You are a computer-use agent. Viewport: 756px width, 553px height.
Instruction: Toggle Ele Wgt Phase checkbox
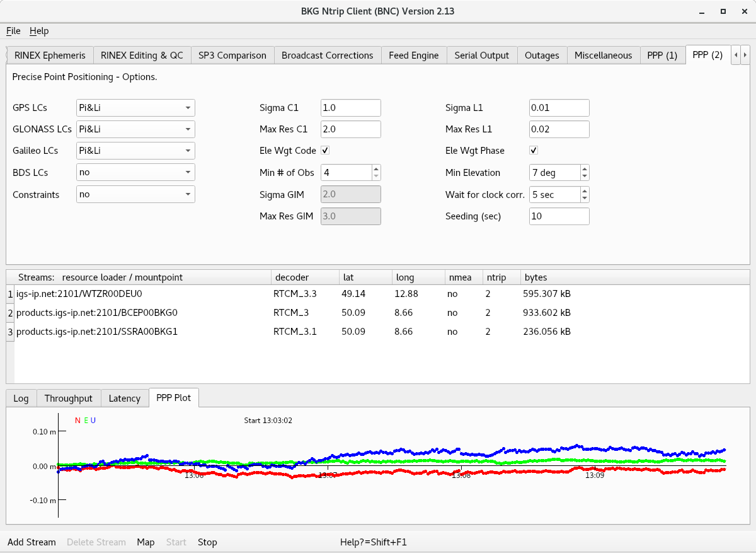[534, 151]
